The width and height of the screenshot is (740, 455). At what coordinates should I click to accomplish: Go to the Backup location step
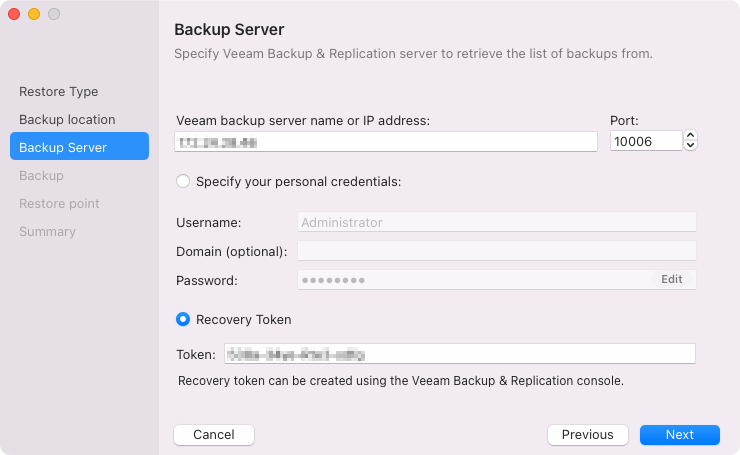[67, 119]
